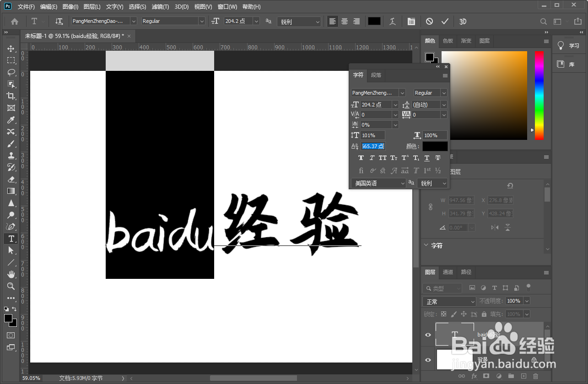Select the Rectangular Marquee tool
The height and width of the screenshot is (384, 588).
click(11, 60)
